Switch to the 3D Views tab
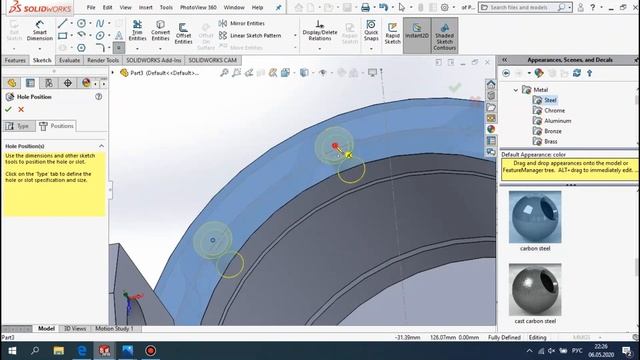The width and height of the screenshot is (640, 360). [75, 329]
